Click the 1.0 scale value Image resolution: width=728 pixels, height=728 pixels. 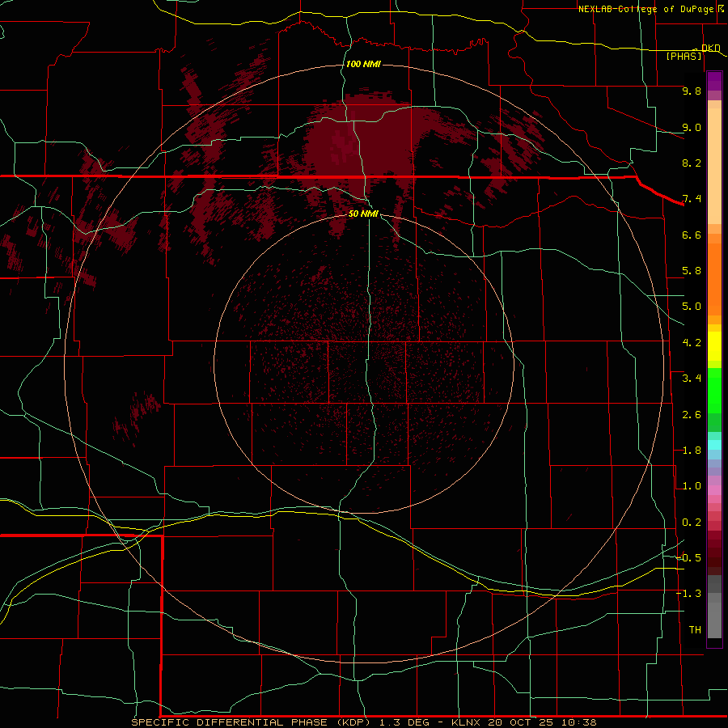point(692,486)
